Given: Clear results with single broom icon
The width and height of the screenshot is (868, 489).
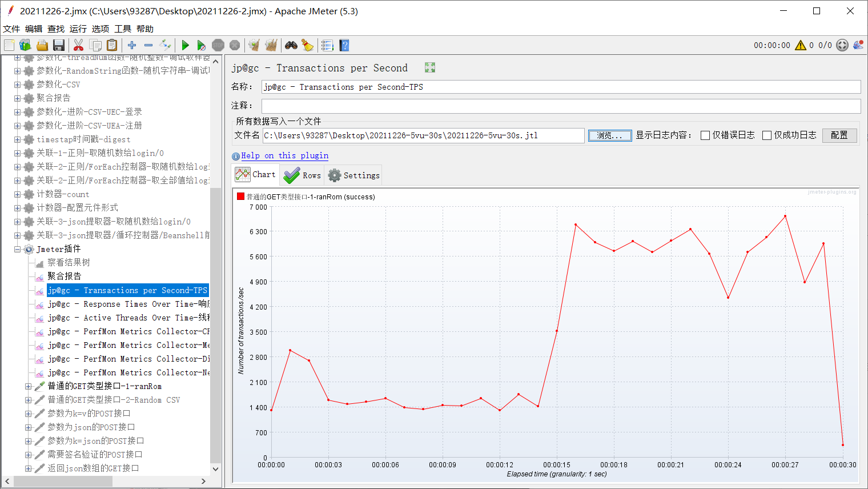Looking at the screenshot, I should point(254,45).
